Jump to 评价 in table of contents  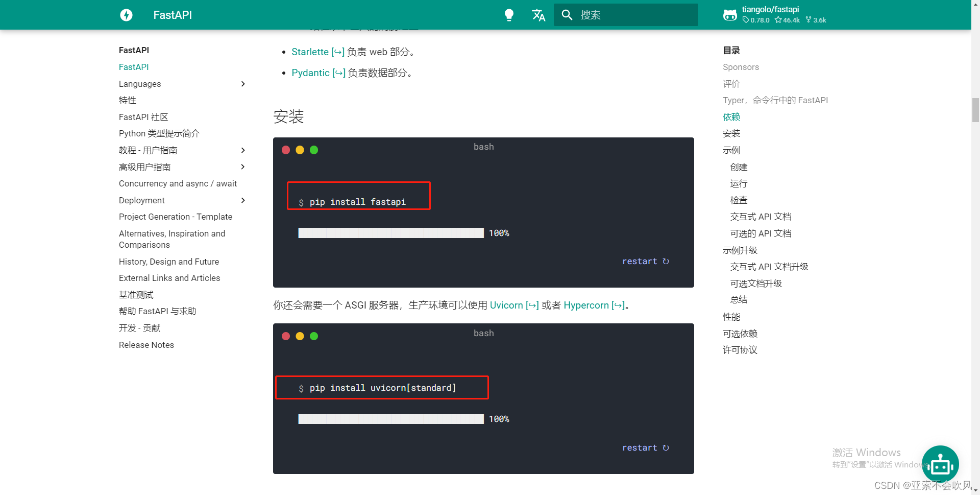tap(731, 84)
